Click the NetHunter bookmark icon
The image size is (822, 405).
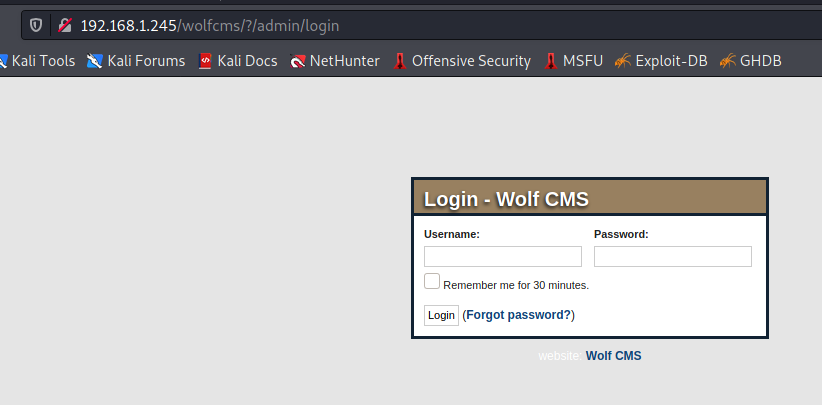click(298, 61)
